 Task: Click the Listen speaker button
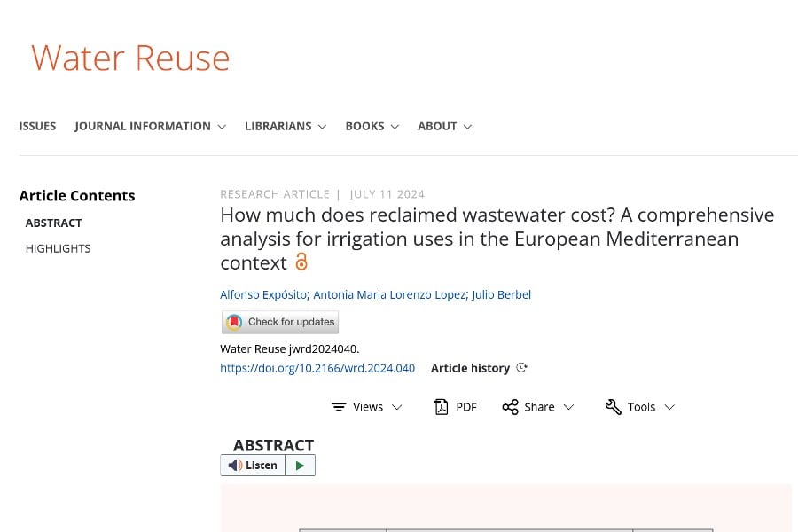point(254,465)
